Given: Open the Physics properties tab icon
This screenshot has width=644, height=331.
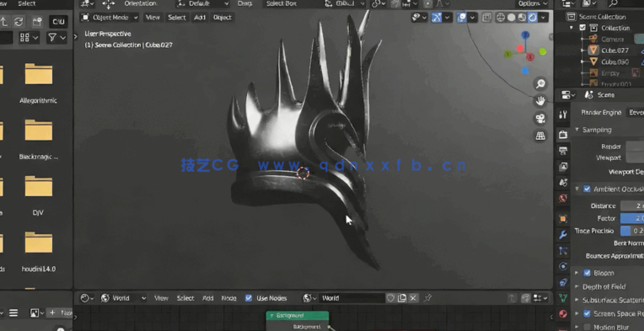Looking at the screenshot, I should 563,267.
